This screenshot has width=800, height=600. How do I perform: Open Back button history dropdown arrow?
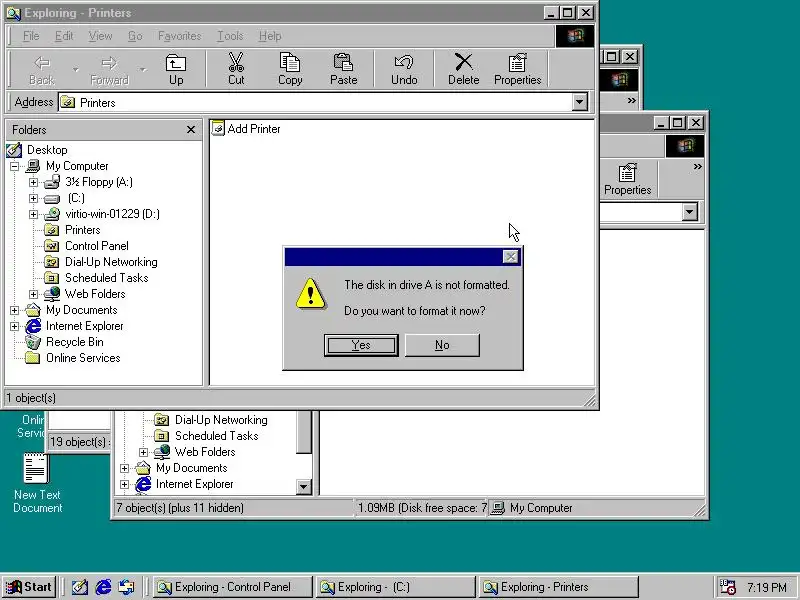pos(76,69)
